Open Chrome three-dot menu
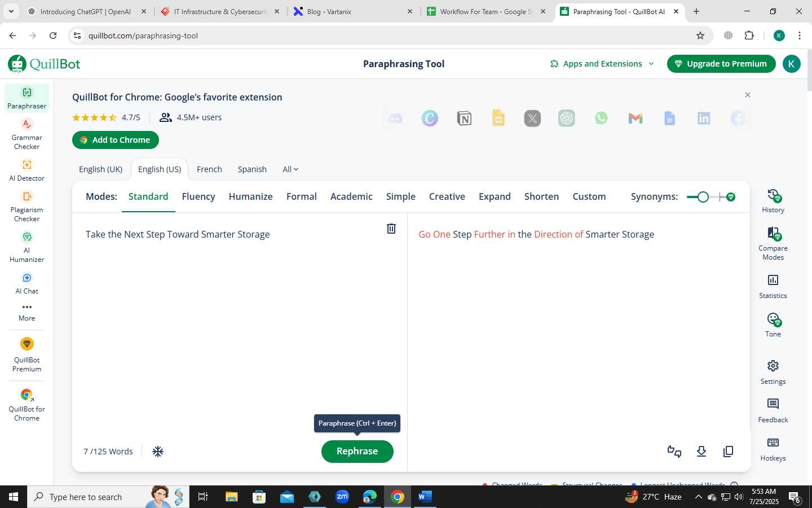The width and height of the screenshot is (812, 508). point(800,36)
